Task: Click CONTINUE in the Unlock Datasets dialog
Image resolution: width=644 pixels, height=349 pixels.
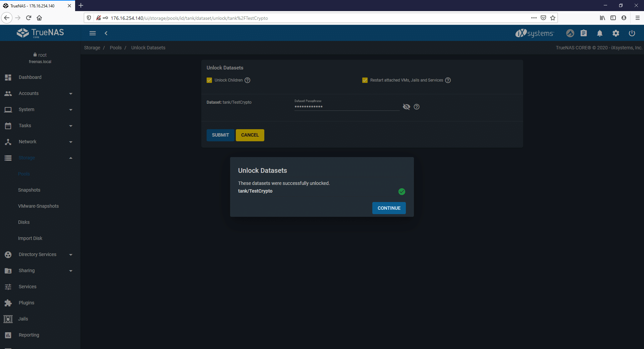Action: tap(389, 208)
